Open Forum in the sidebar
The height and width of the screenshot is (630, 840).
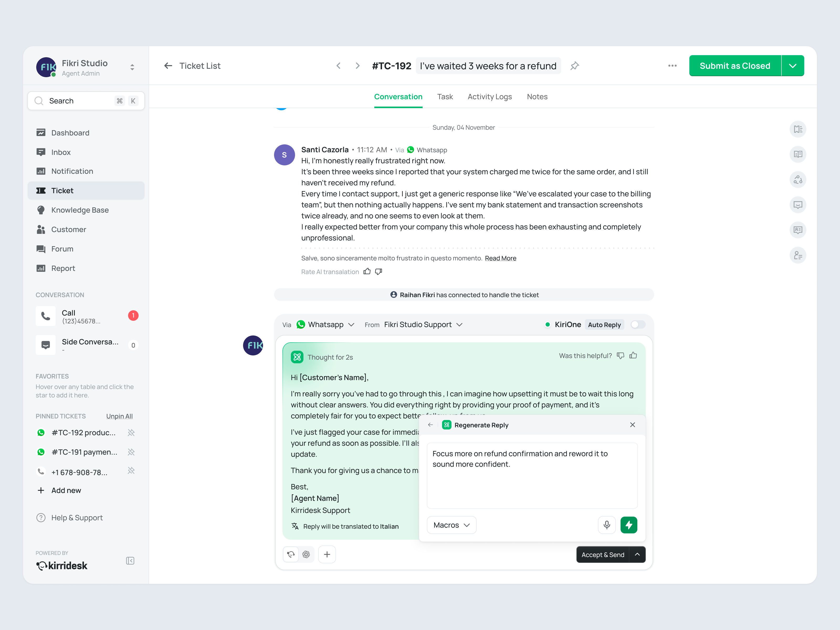click(86, 249)
